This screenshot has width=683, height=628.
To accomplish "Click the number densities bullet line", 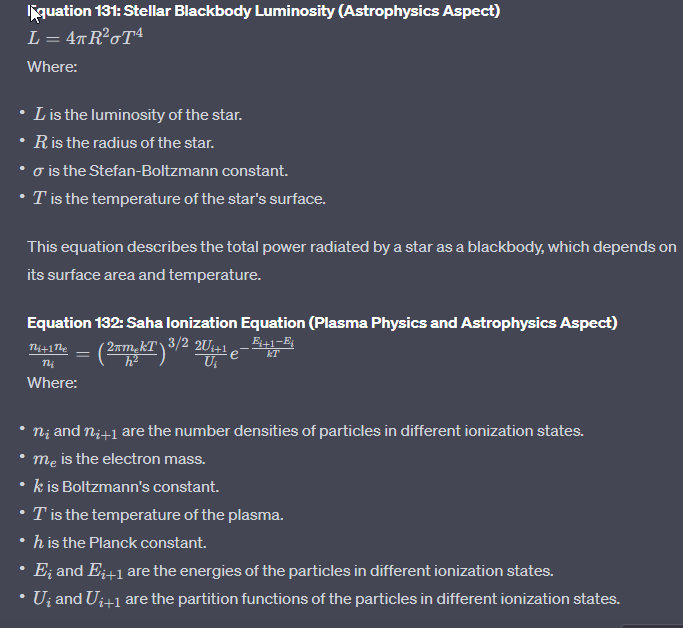I will (x=308, y=431).
